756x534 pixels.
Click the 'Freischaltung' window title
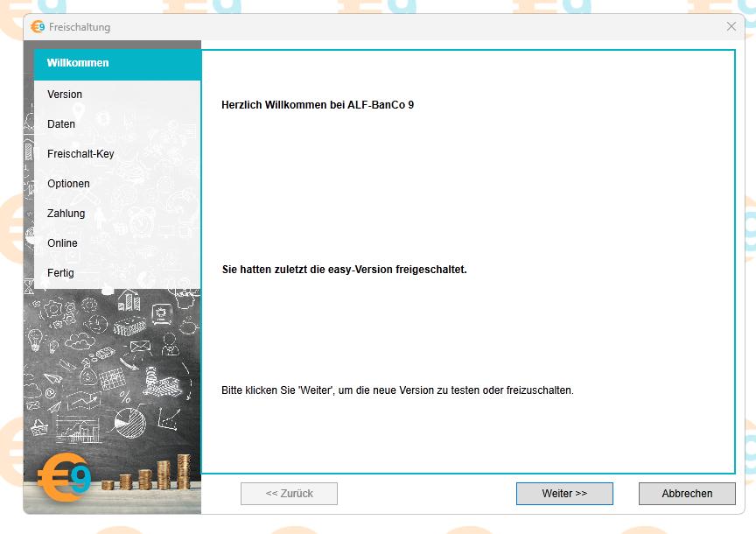(80, 27)
